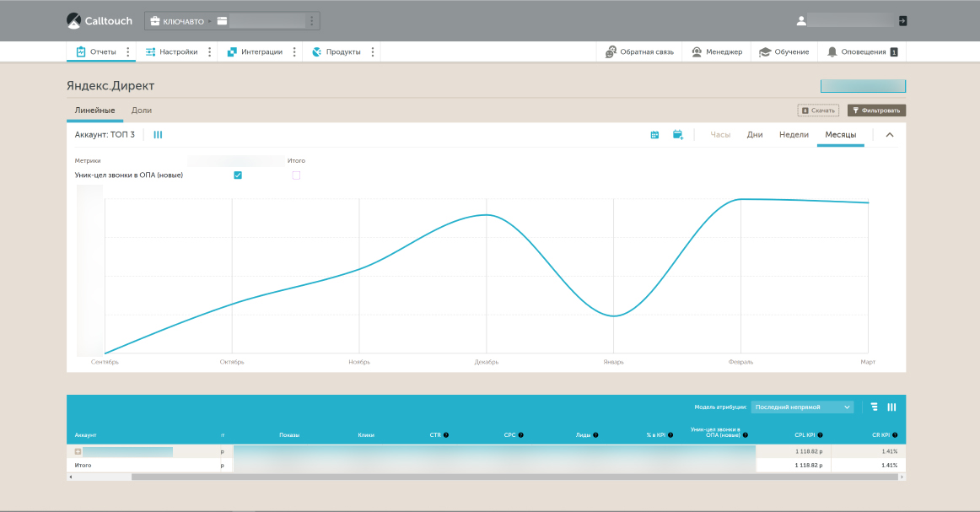This screenshot has height=512, width=980.
Task: Click table rows grouping icon
Action: click(874, 407)
